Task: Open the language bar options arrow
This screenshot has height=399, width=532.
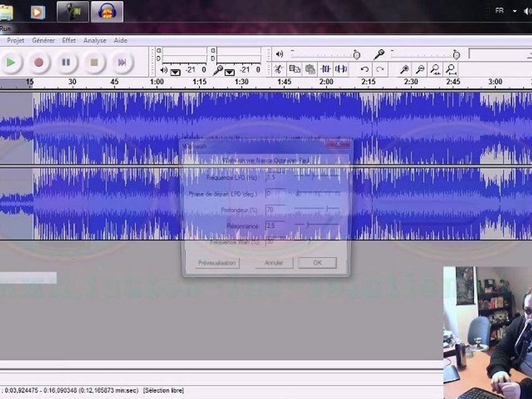Action: coord(515,11)
